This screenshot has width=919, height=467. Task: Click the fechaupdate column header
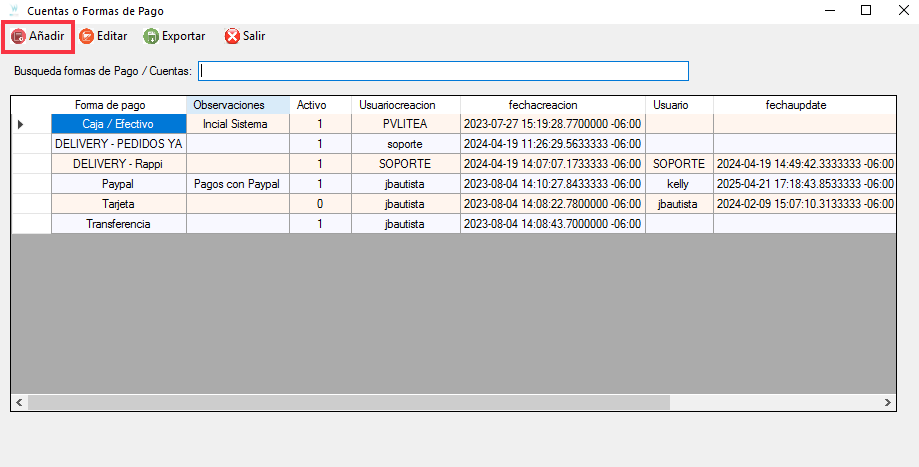point(803,105)
